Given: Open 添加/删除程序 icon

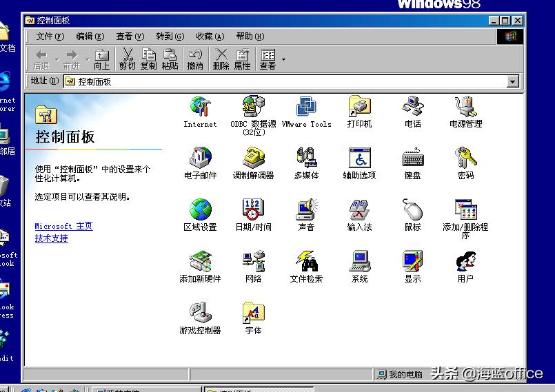Looking at the screenshot, I should (466, 219).
